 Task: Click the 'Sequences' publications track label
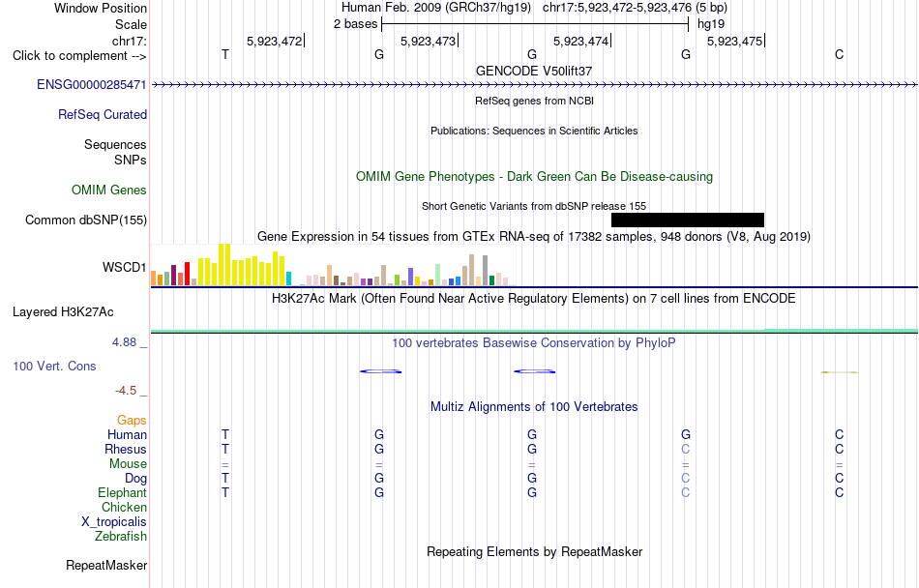pos(115,145)
